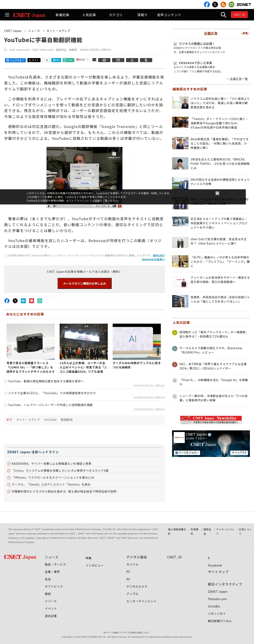The width and height of the screenshot is (254, 644).
Task: Download article via download icon
Action: click(x=132, y=60)
